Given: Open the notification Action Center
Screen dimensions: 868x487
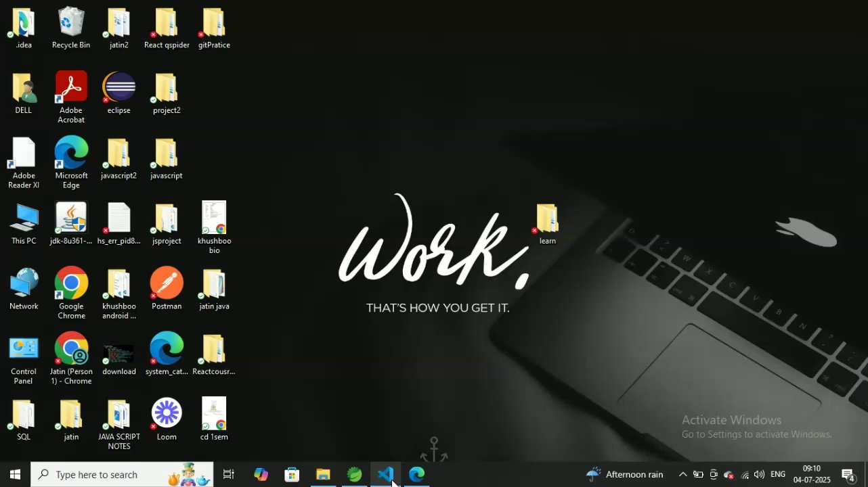Looking at the screenshot, I should (x=848, y=475).
